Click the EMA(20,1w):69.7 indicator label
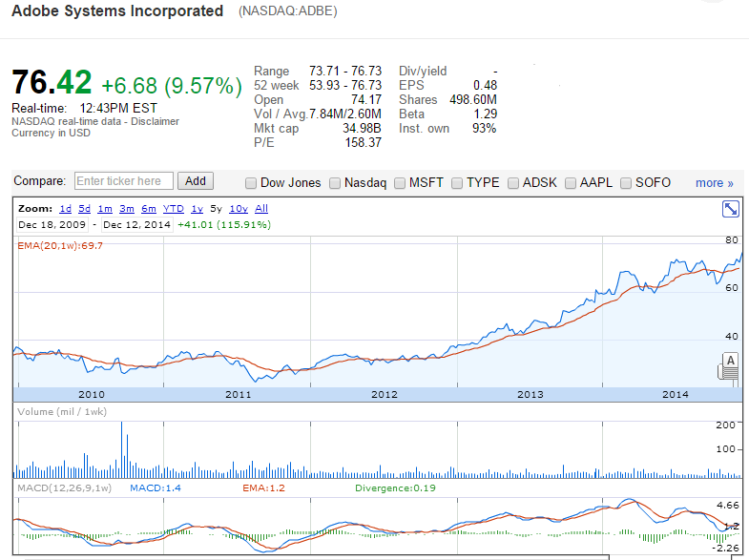 60,246
